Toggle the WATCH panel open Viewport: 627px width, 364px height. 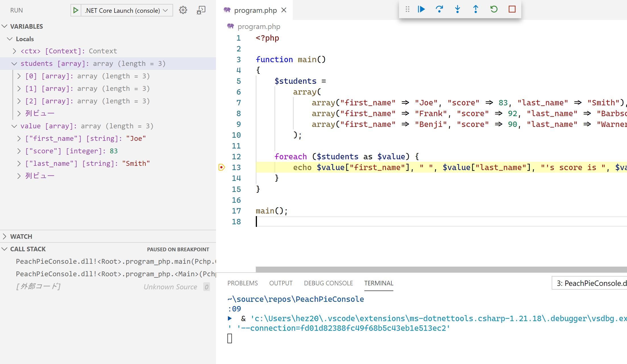(x=4, y=236)
